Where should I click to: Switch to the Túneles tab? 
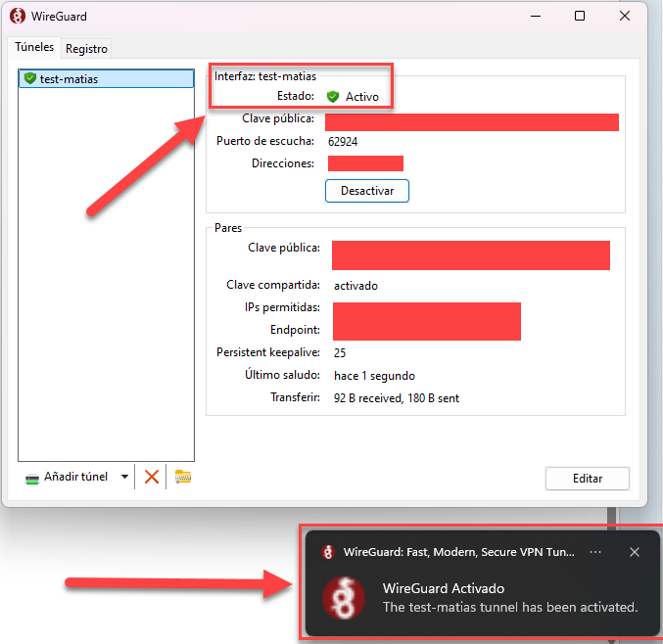[x=34, y=47]
